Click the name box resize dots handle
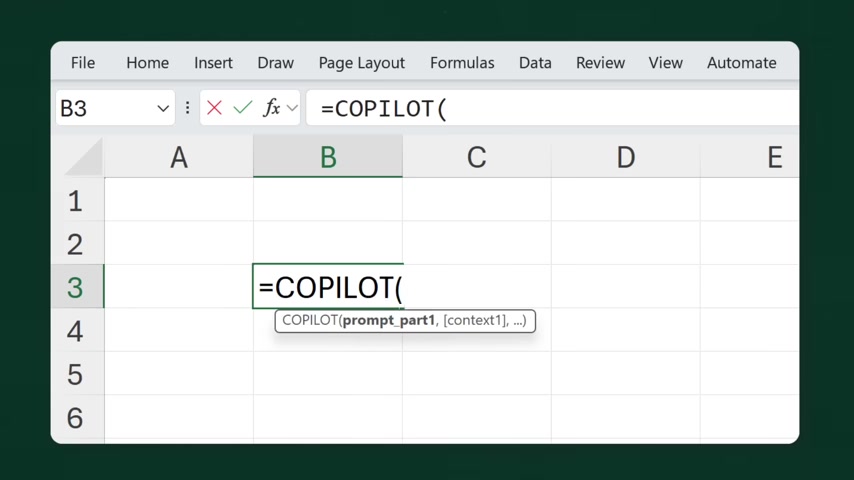This screenshot has width=854, height=480. click(x=187, y=108)
